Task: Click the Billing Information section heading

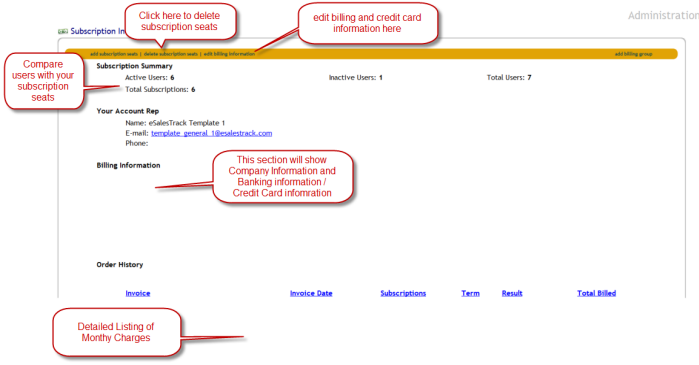Action: (128, 165)
